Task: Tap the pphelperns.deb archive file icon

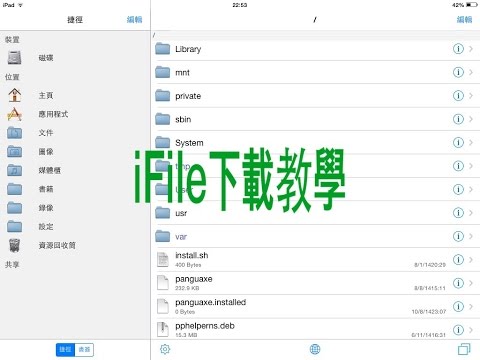Action: coord(163,329)
